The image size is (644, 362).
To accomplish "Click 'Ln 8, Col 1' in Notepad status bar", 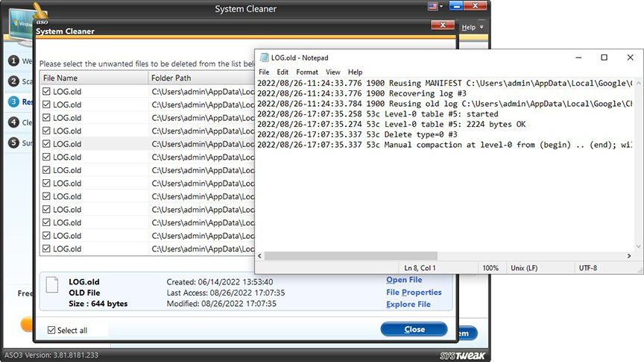I will pyautogui.click(x=420, y=268).
